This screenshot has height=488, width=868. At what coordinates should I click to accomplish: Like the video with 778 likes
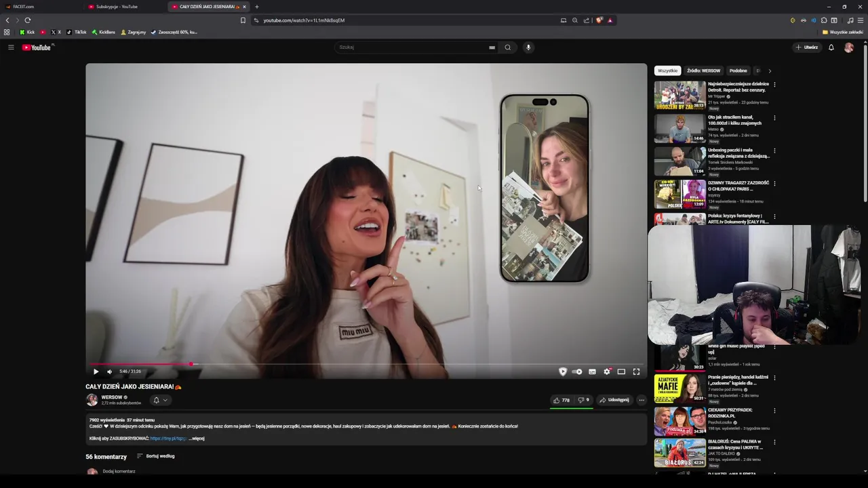561,400
